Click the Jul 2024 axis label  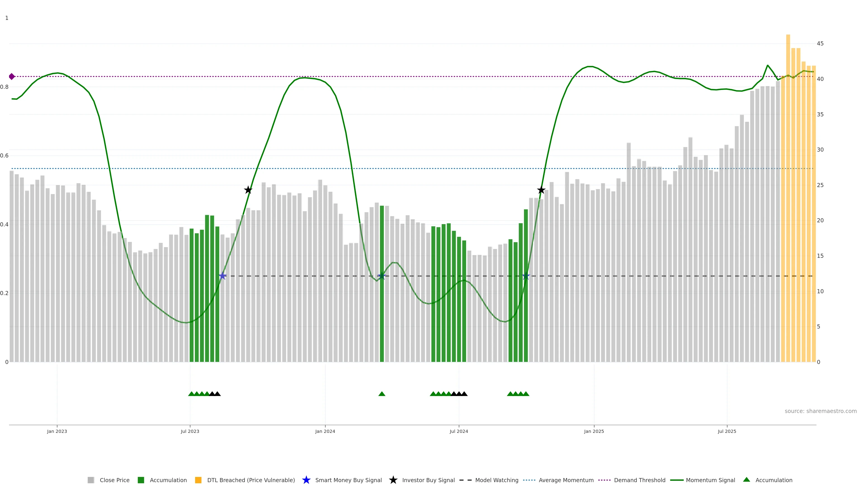tap(459, 432)
